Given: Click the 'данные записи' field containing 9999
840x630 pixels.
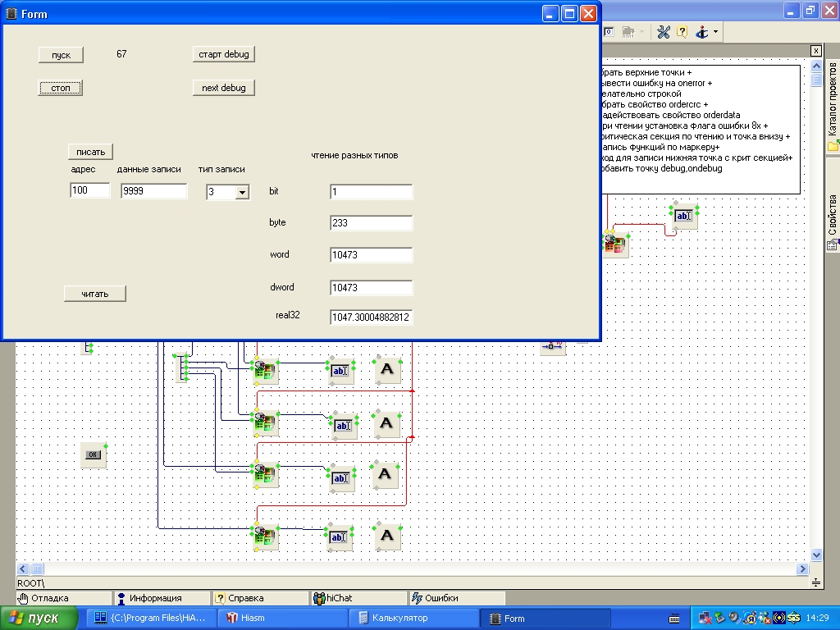Looking at the screenshot, I should [153, 190].
